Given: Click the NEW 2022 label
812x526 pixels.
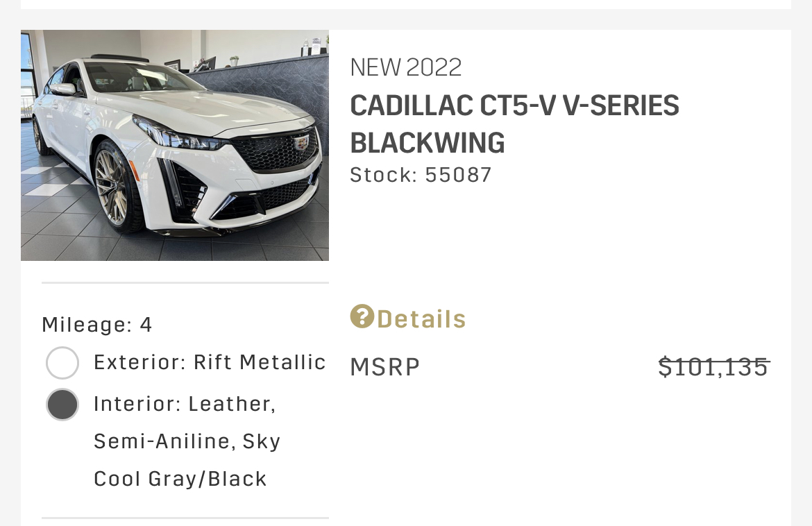Looking at the screenshot, I should [x=405, y=67].
